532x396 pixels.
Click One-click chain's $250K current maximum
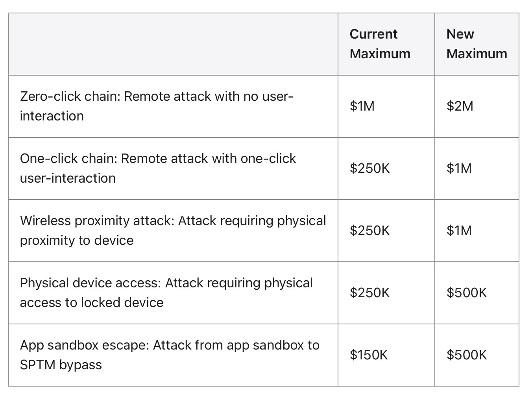(x=369, y=168)
